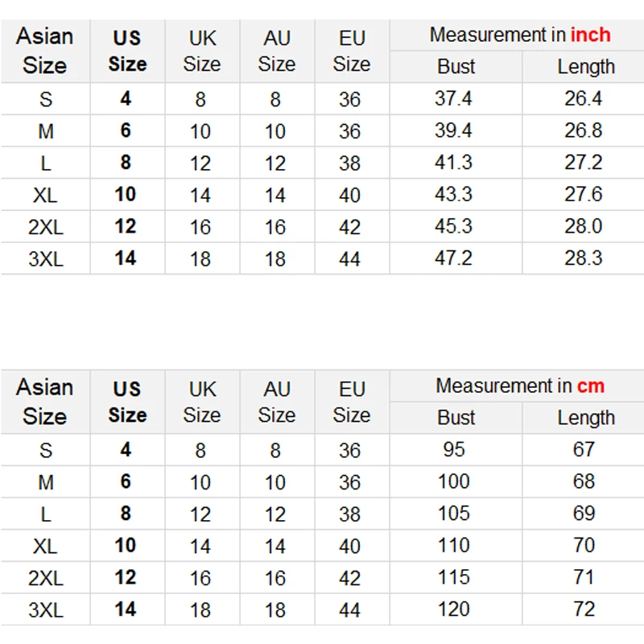Select the 37.4 bust measurement cell
This screenshot has width=644, height=644.
[453, 99]
